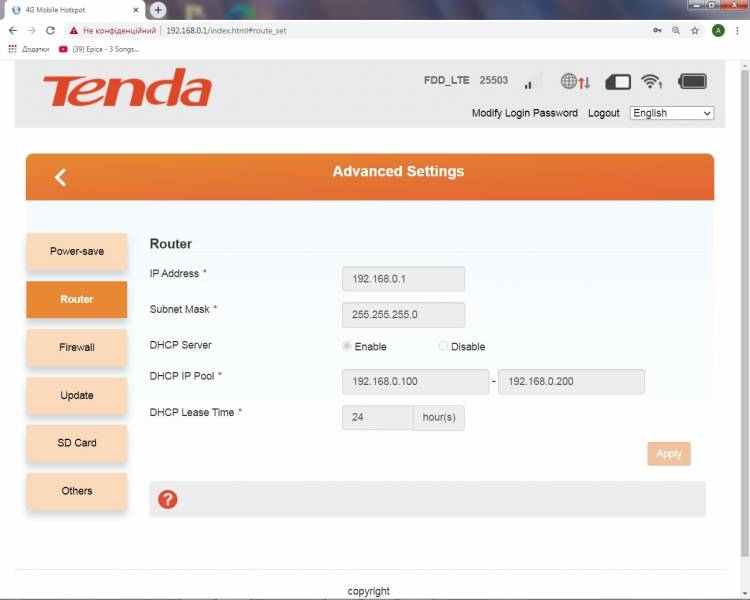The height and width of the screenshot is (600, 750).
Task: Click DHCP pool start field 192.168.0.100
Action: (415, 381)
